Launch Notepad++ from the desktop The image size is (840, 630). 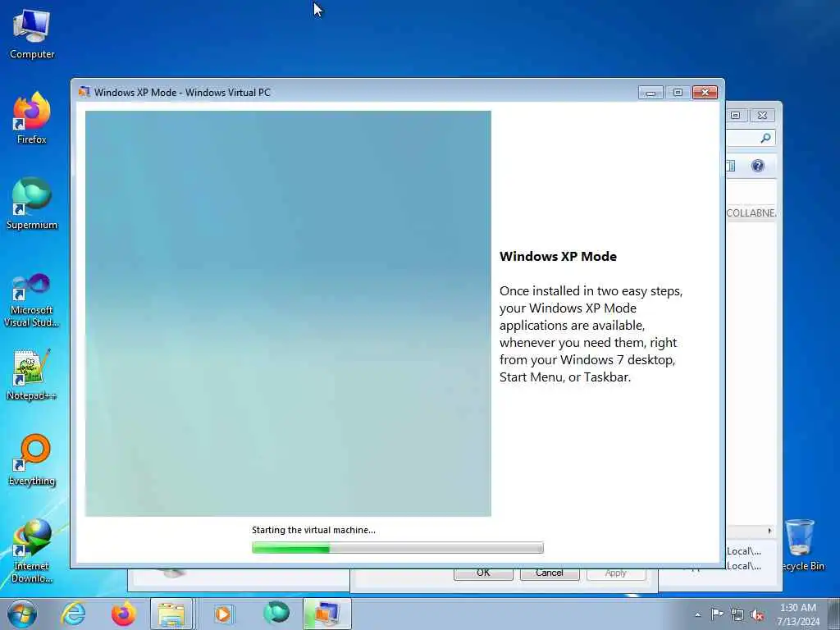[x=32, y=375]
